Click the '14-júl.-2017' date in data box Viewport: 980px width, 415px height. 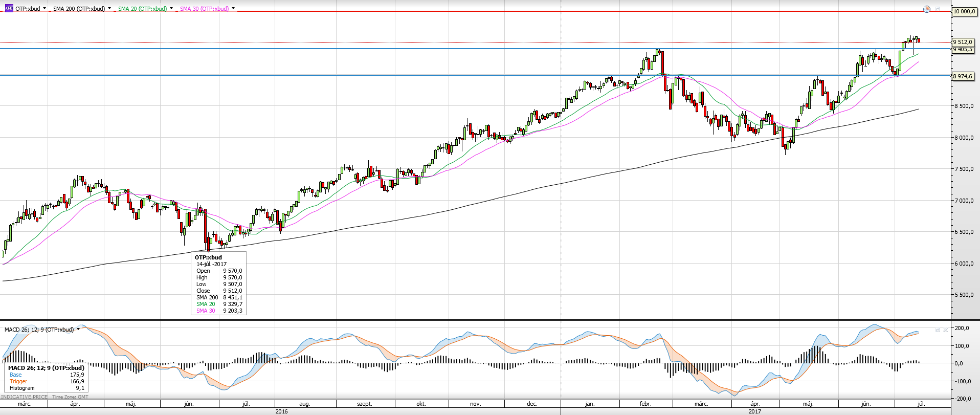point(212,264)
